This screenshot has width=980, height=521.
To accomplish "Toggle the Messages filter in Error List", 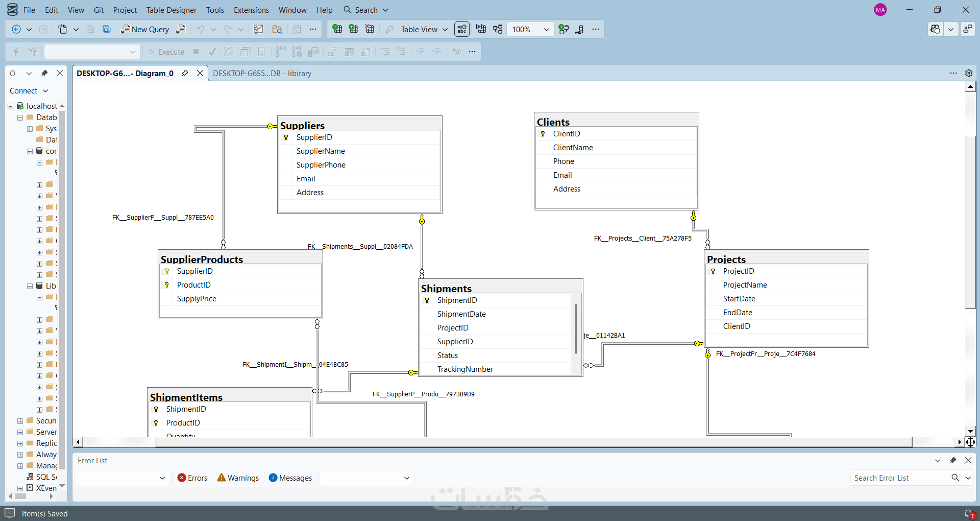I will [x=290, y=478].
